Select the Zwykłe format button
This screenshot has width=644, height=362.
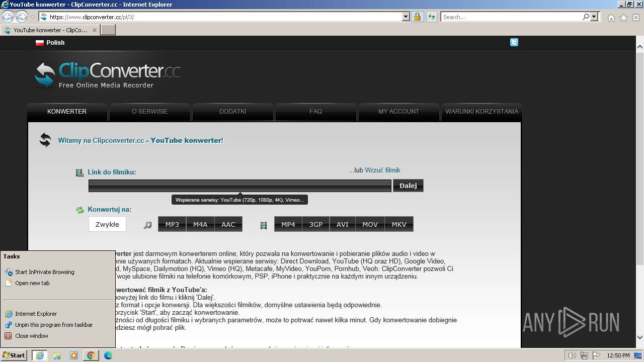coord(107,224)
